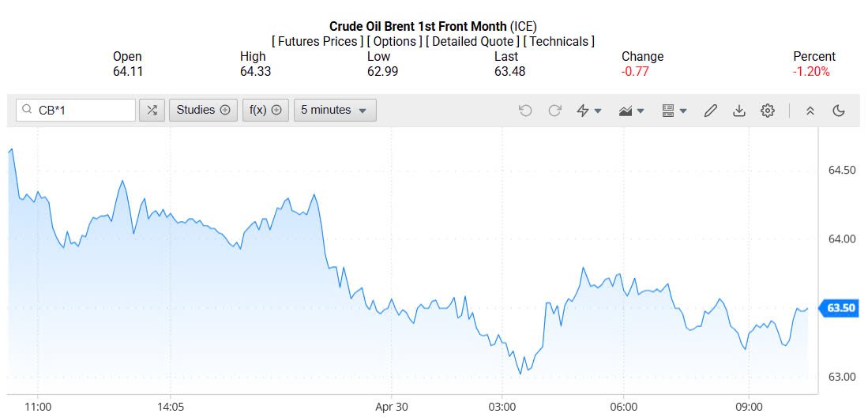Screen dimensions: 868x417
Task: Select the pencil drawing tool
Action: tap(710, 111)
